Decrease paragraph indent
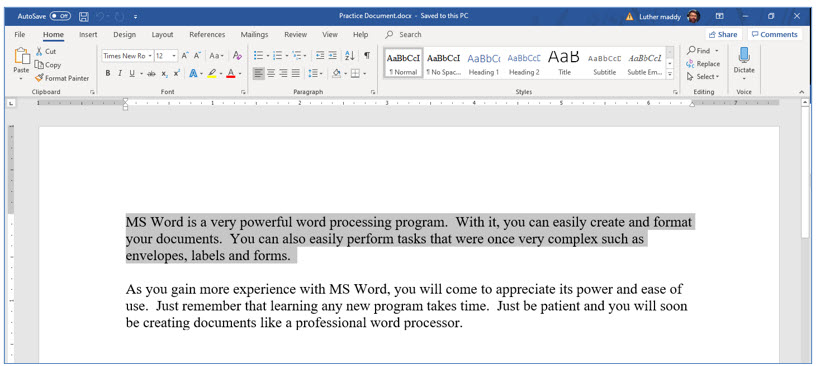Image resolution: width=818 pixels, height=366 pixels. [320, 55]
